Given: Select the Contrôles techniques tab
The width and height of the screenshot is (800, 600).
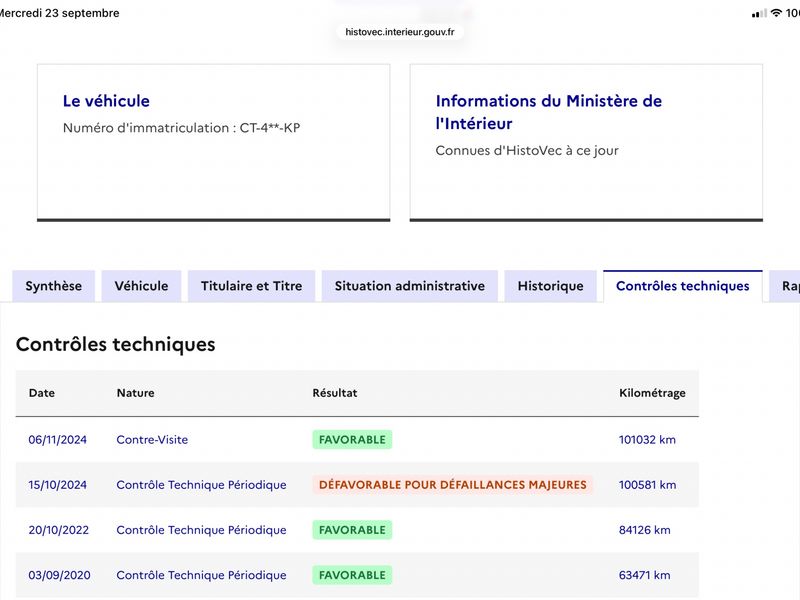Looking at the screenshot, I should coord(683,286).
